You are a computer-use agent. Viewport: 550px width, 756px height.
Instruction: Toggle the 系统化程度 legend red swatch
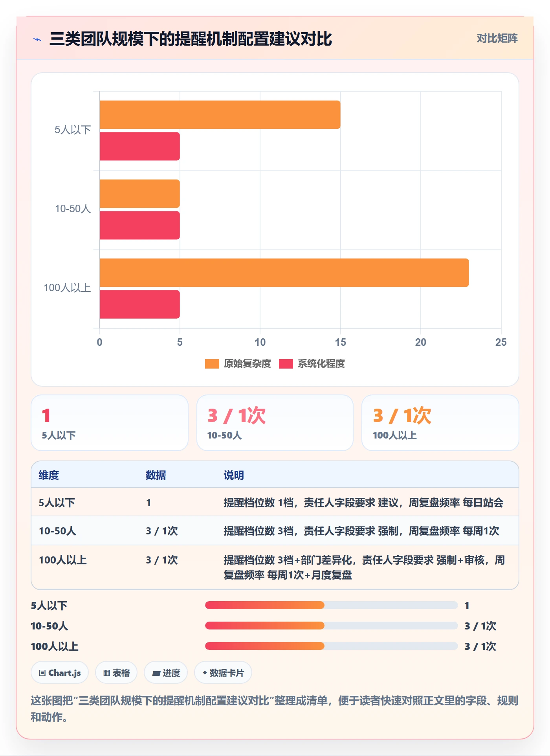(286, 364)
